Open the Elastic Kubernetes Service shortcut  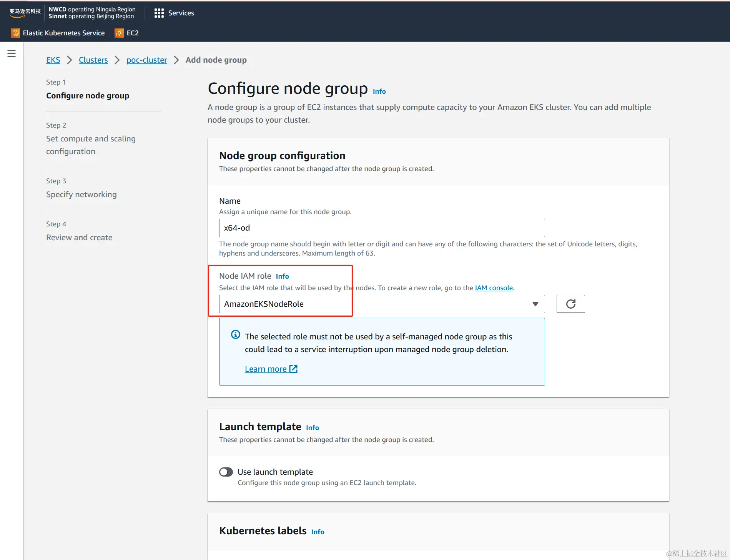coord(58,33)
